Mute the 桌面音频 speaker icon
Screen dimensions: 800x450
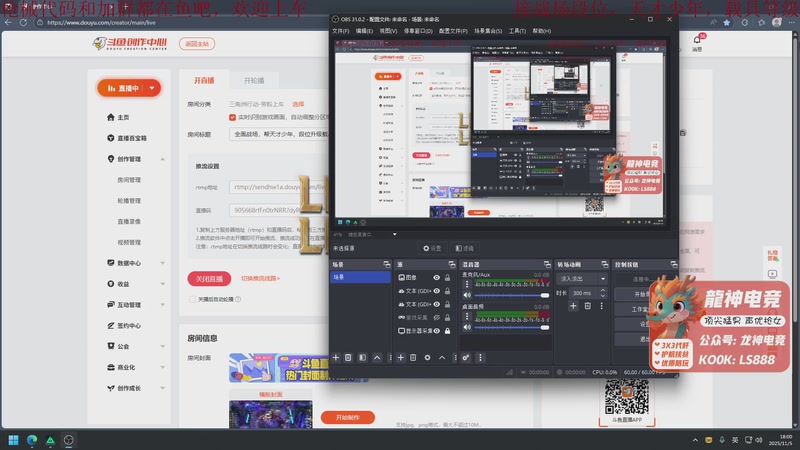point(467,327)
